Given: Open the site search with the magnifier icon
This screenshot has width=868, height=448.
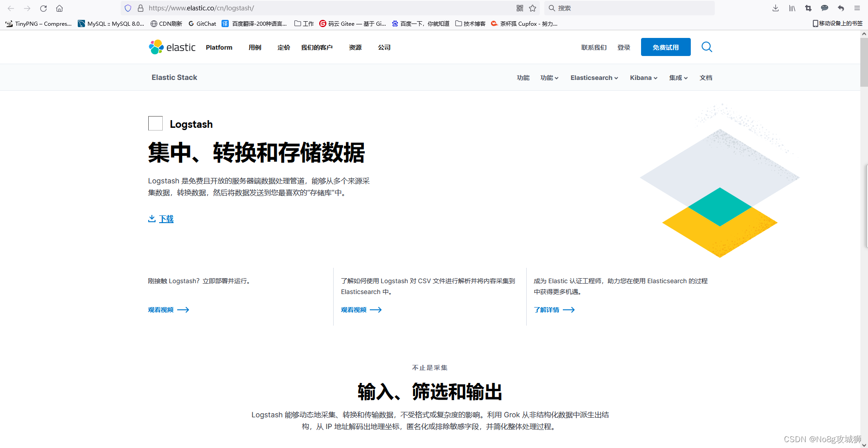Looking at the screenshot, I should [x=707, y=47].
